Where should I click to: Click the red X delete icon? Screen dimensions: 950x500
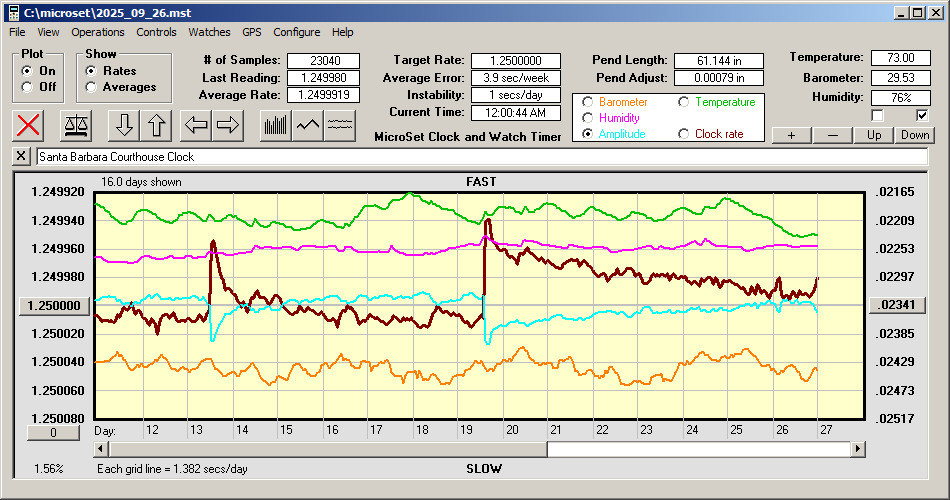point(30,125)
